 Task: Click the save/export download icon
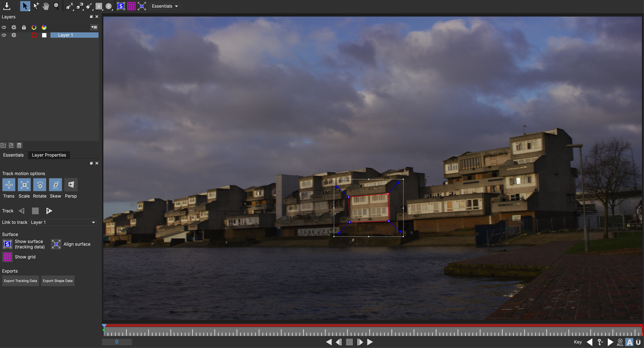click(7, 6)
